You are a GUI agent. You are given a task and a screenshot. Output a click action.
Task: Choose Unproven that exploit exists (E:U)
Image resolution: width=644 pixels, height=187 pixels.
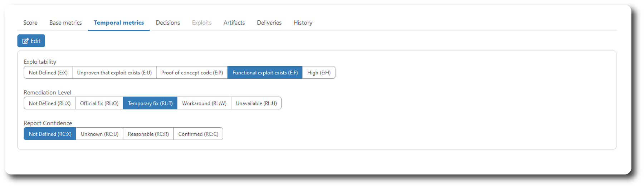(114, 73)
